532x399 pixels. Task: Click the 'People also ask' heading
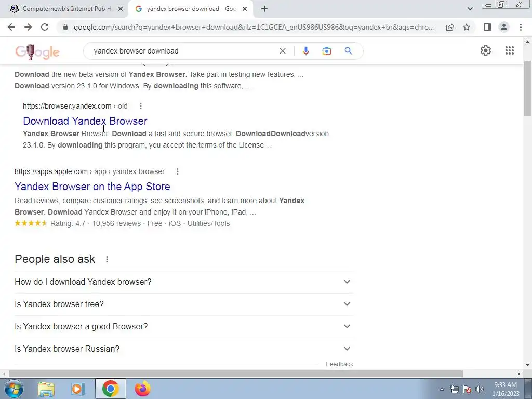pyautogui.click(x=55, y=259)
